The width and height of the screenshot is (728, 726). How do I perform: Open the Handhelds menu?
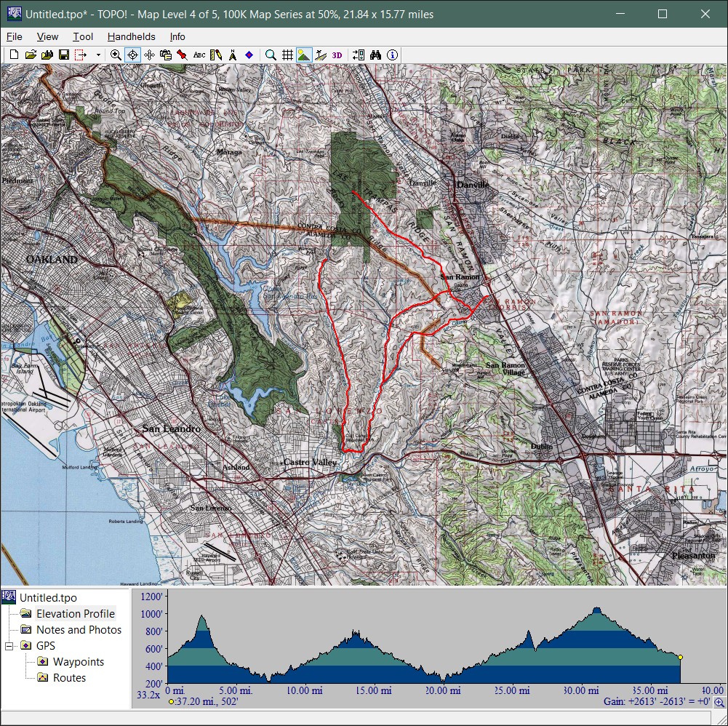pyautogui.click(x=131, y=36)
